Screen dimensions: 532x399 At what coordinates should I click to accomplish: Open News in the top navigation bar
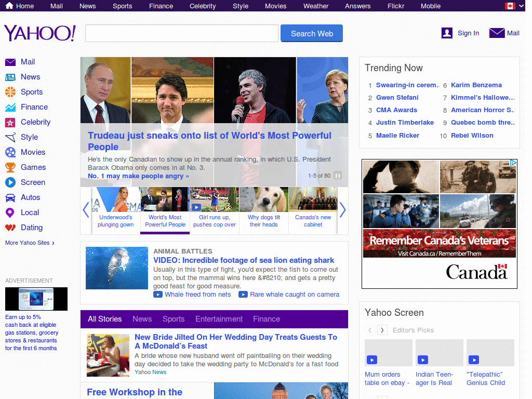[87, 6]
